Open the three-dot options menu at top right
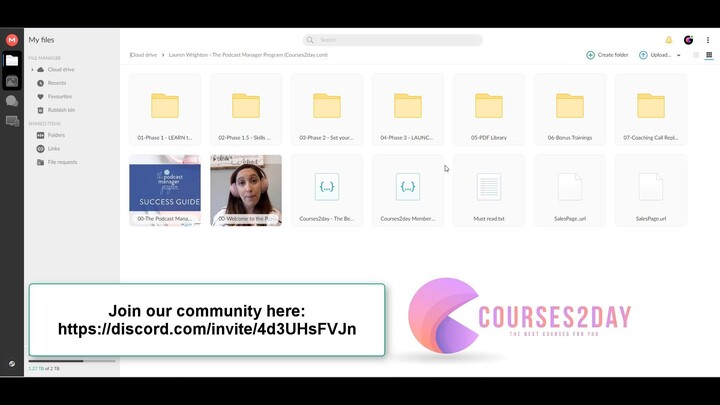 coord(708,40)
